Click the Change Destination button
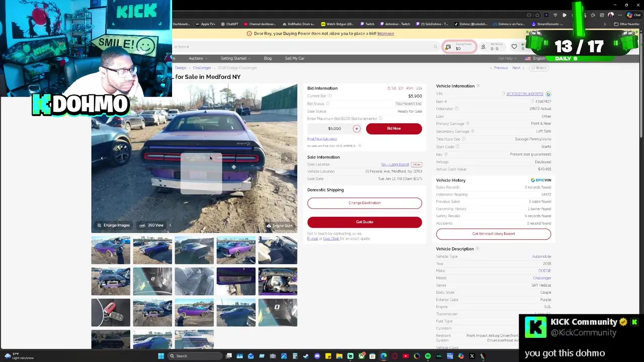The image size is (644, 362). (364, 203)
